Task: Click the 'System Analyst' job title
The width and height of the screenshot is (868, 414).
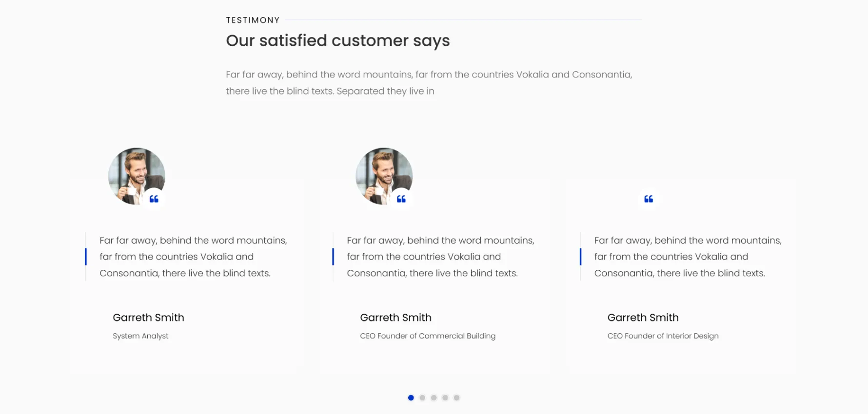Action: point(140,336)
